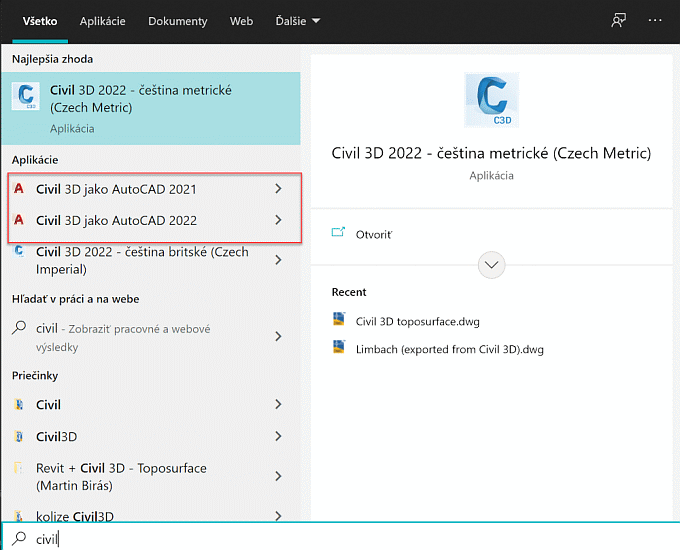This screenshot has height=550, width=680.
Task: Switch to the Web tab
Action: (x=241, y=21)
